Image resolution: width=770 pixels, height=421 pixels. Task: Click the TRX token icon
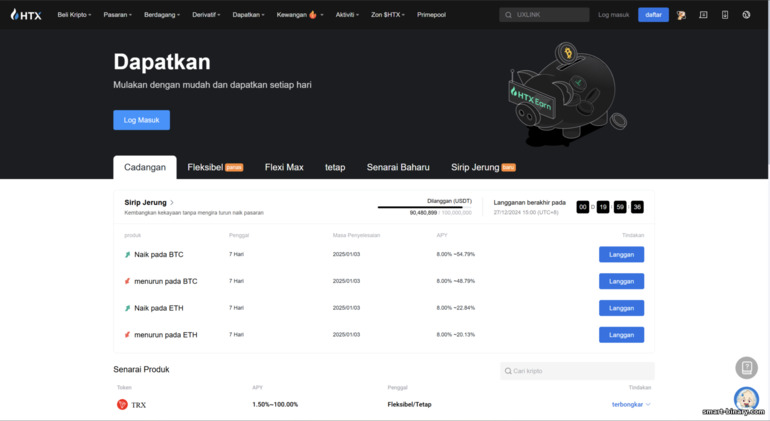(x=122, y=404)
